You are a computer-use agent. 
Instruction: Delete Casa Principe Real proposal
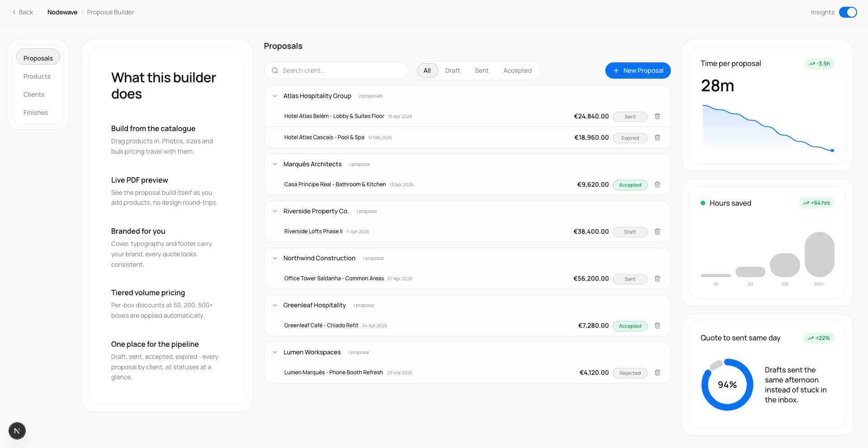click(x=657, y=184)
